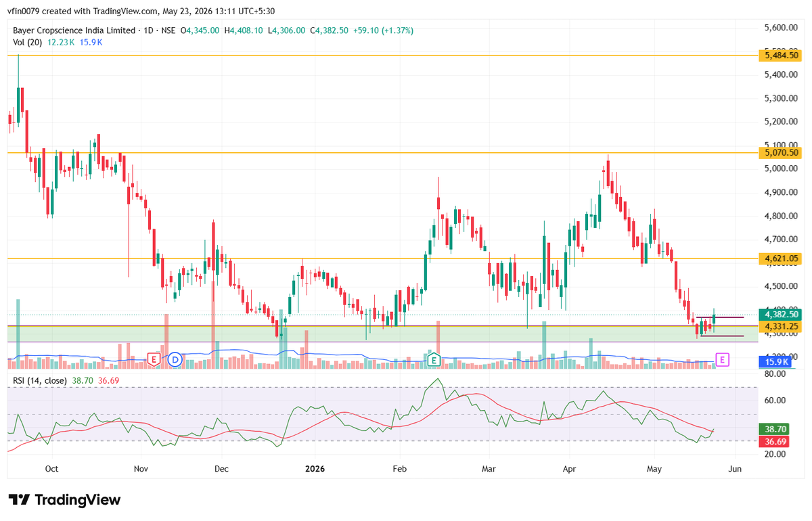Click the 5,070.50 yellow price label

[x=780, y=153]
